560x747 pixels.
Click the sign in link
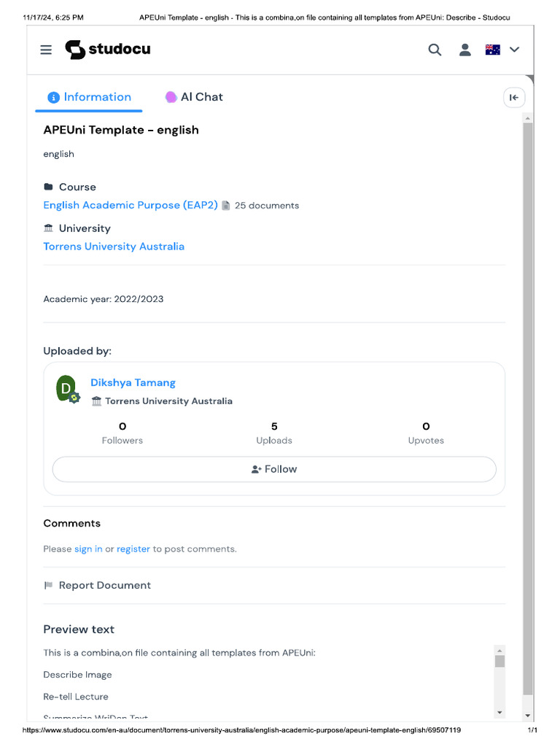click(x=88, y=549)
